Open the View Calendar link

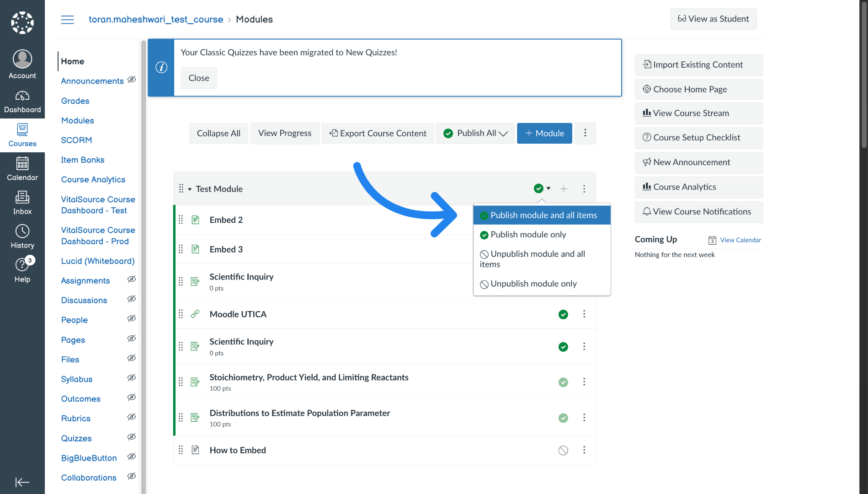point(740,240)
